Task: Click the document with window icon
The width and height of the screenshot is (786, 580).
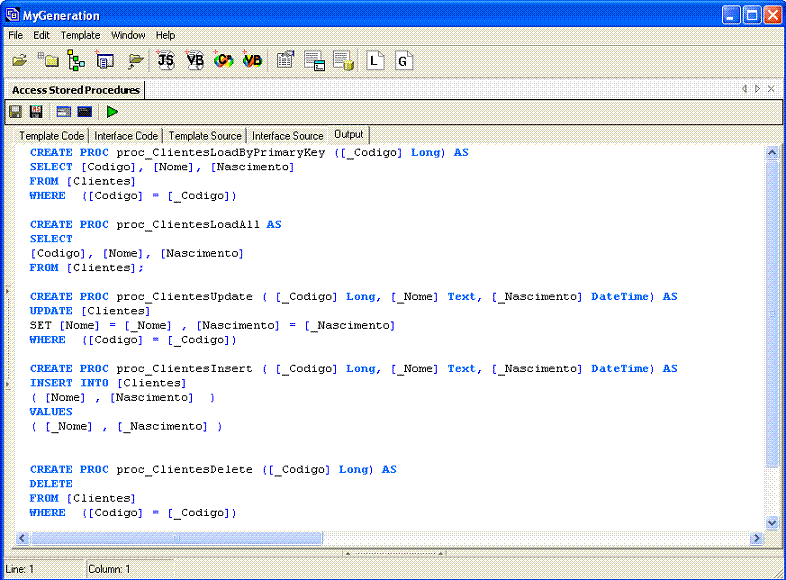Action: point(315,61)
